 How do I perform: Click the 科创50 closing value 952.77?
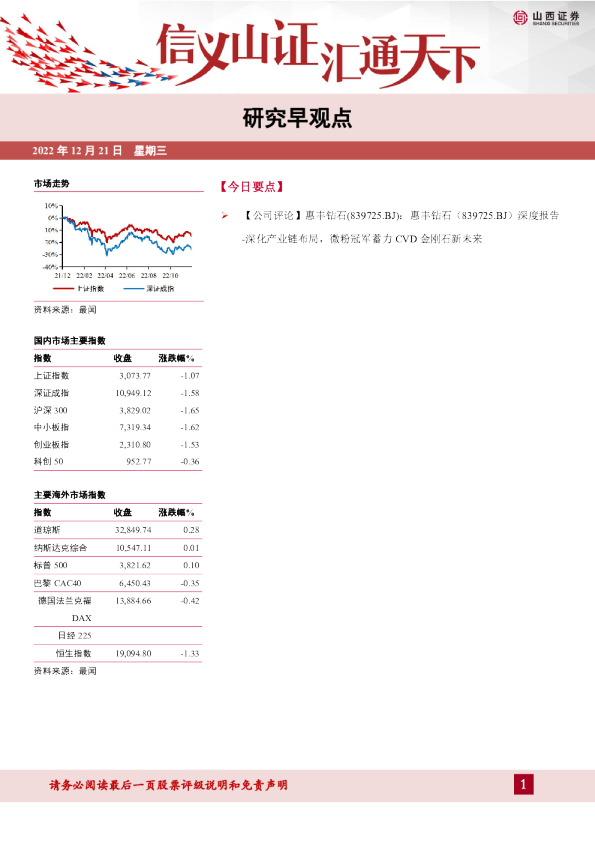[139, 461]
